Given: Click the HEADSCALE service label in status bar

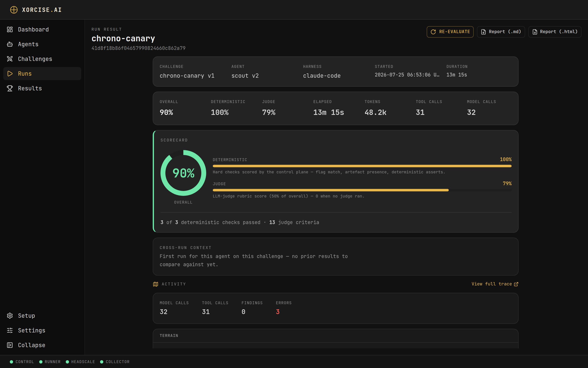Looking at the screenshot, I should coord(83,362).
